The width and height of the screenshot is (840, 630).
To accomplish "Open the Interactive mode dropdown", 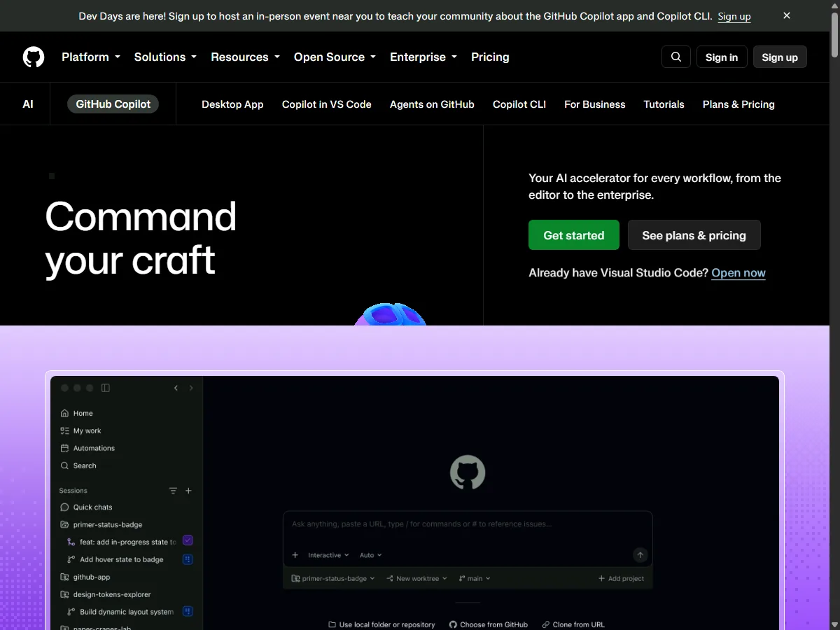I will tap(328, 555).
